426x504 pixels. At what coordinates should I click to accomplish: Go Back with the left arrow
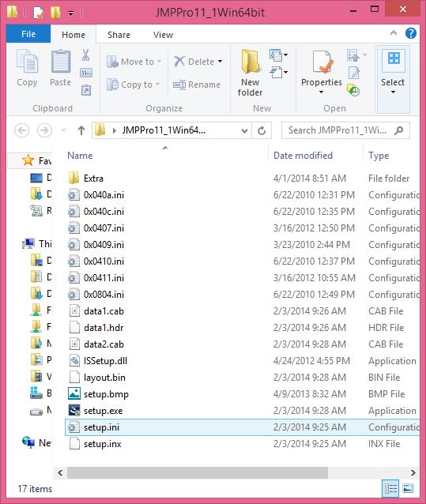(x=22, y=130)
